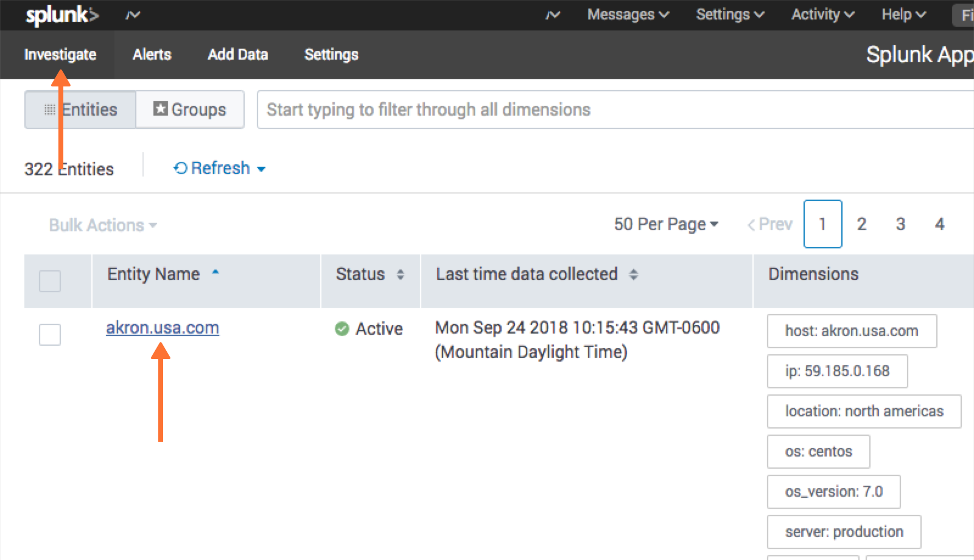Open the akron.usa.com entity link

click(x=161, y=327)
